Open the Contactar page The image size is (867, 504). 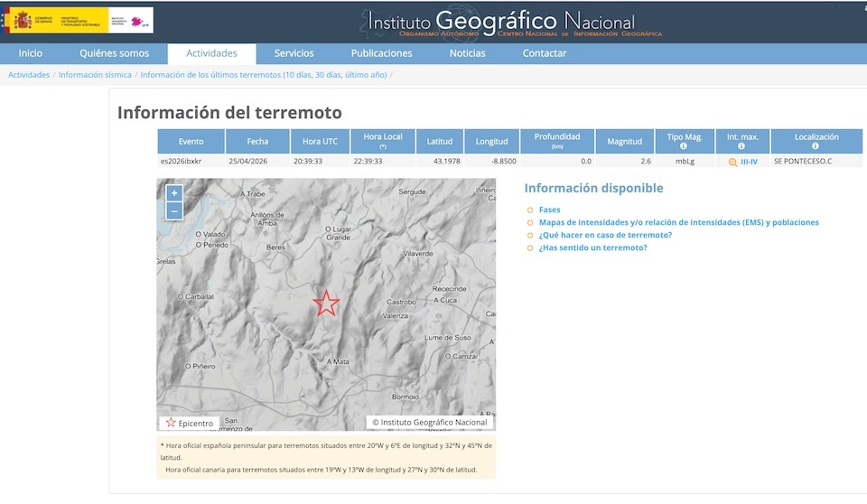[545, 53]
